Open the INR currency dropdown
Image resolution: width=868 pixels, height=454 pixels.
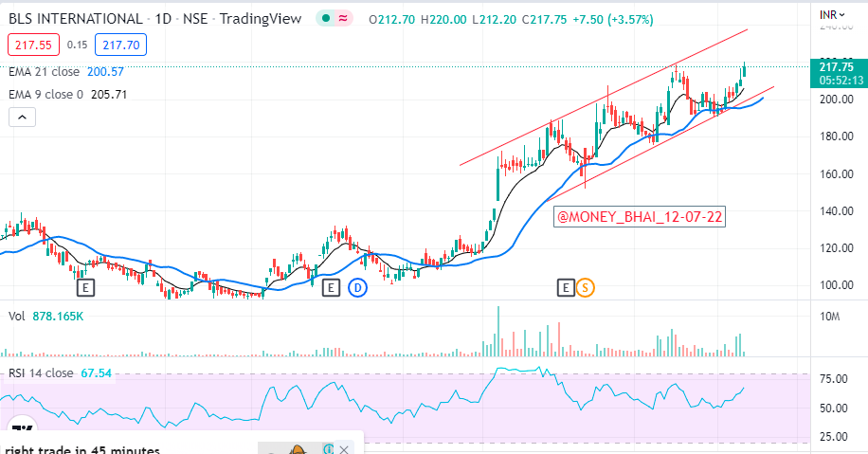pyautogui.click(x=832, y=14)
